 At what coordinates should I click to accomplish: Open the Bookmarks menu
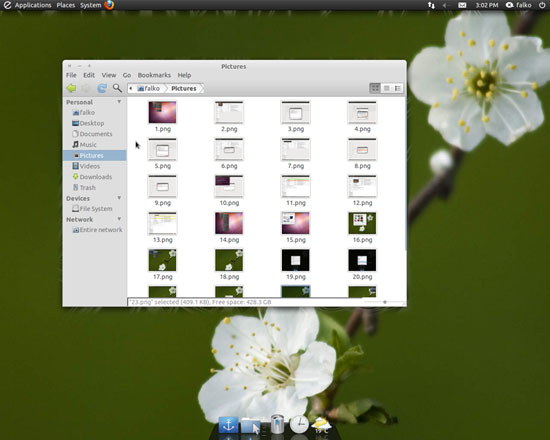pyautogui.click(x=154, y=75)
